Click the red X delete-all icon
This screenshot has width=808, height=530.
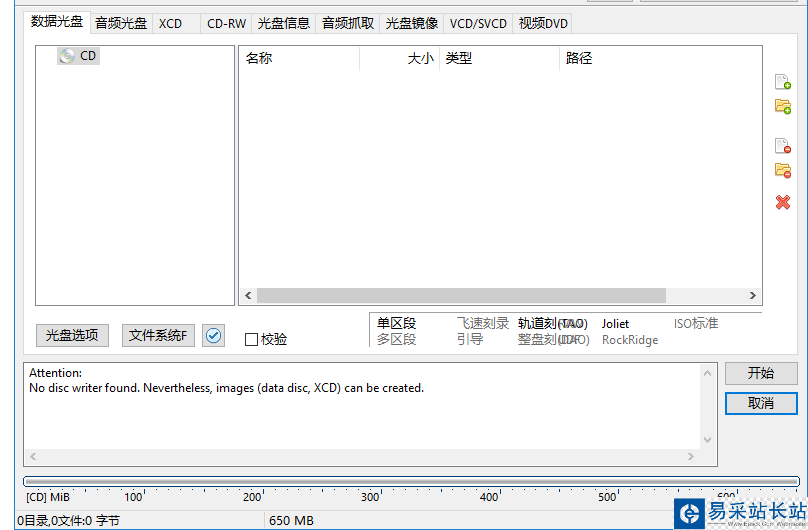point(783,202)
